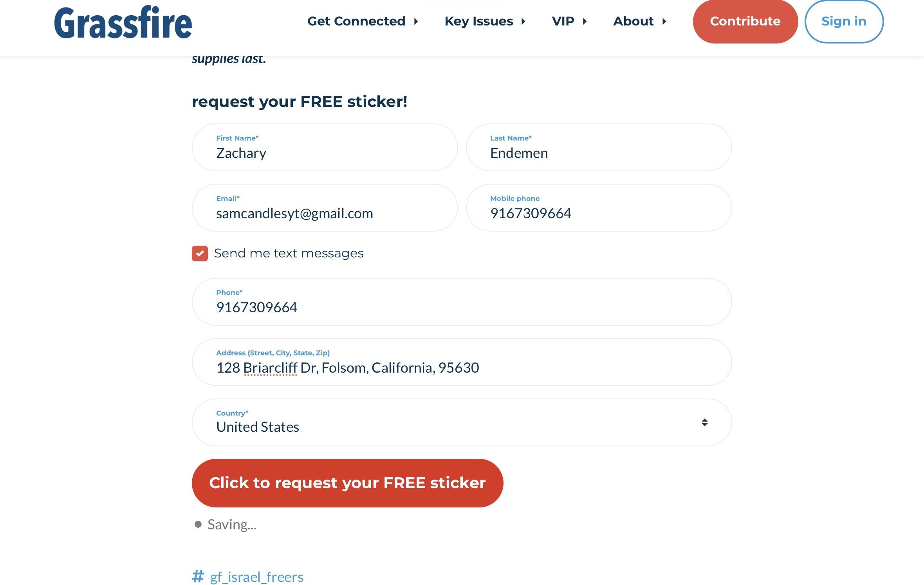Open the Key Issues menu
Image resolution: width=924 pixels, height=585 pixels.
pyautogui.click(x=485, y=21)
